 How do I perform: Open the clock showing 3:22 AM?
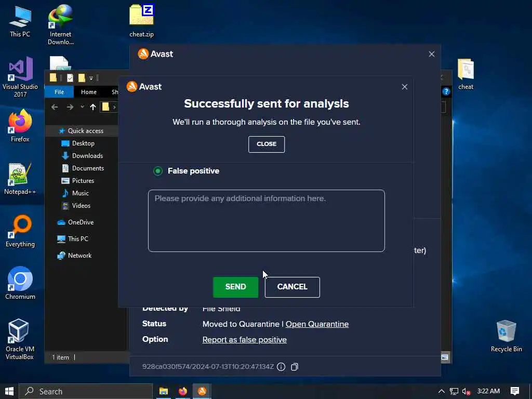(x=488, y=391)
